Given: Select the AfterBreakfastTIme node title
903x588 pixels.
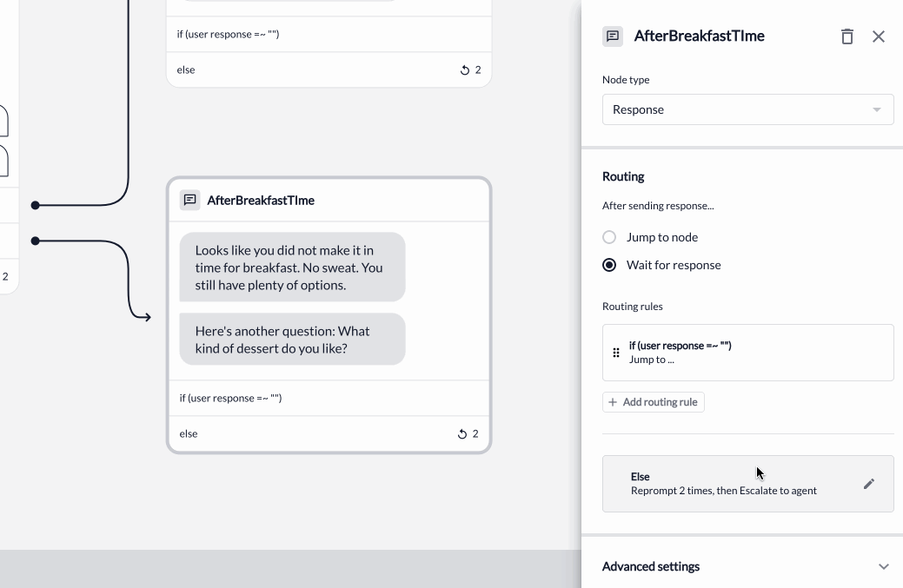Looking at the screenshot, I should 261,201.
